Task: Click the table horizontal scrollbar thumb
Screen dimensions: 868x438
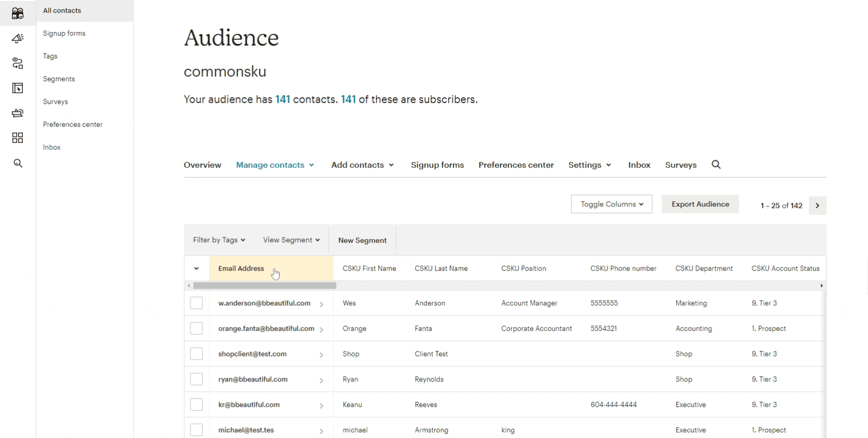Action: pos(265,286)
